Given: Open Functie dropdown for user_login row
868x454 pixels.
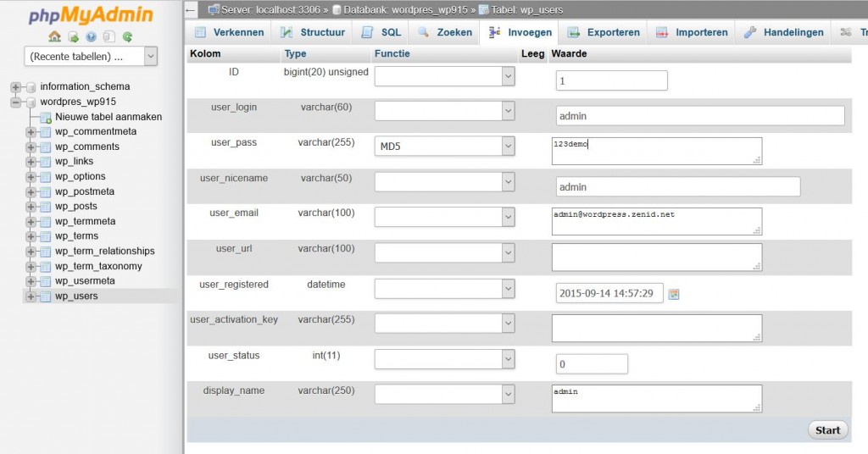Looking at the screenshot, I should pyautogui.click(x=444, y=111).
